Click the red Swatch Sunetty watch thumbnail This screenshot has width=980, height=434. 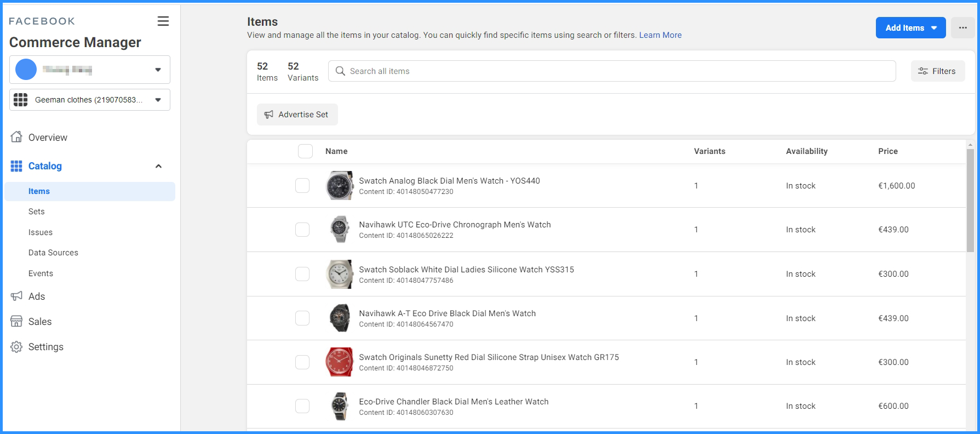(340, 362)
